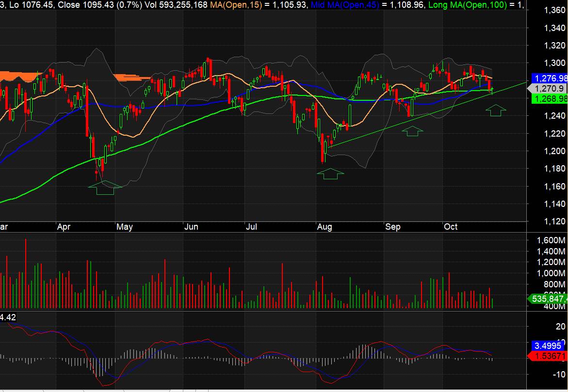Click the 4.42 indicator label
This screenshot has width=568, height=392.
click(x=8, y=317)
